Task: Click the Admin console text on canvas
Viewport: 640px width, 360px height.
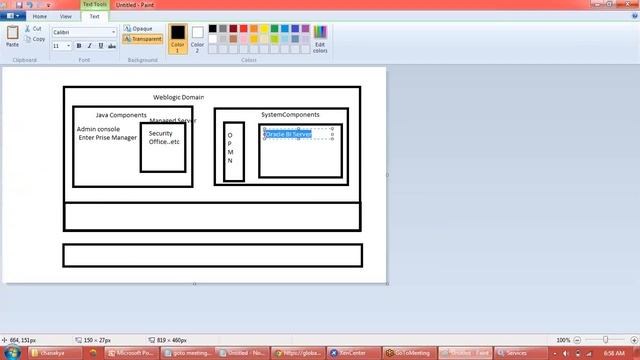Action: tap(98, 129)
